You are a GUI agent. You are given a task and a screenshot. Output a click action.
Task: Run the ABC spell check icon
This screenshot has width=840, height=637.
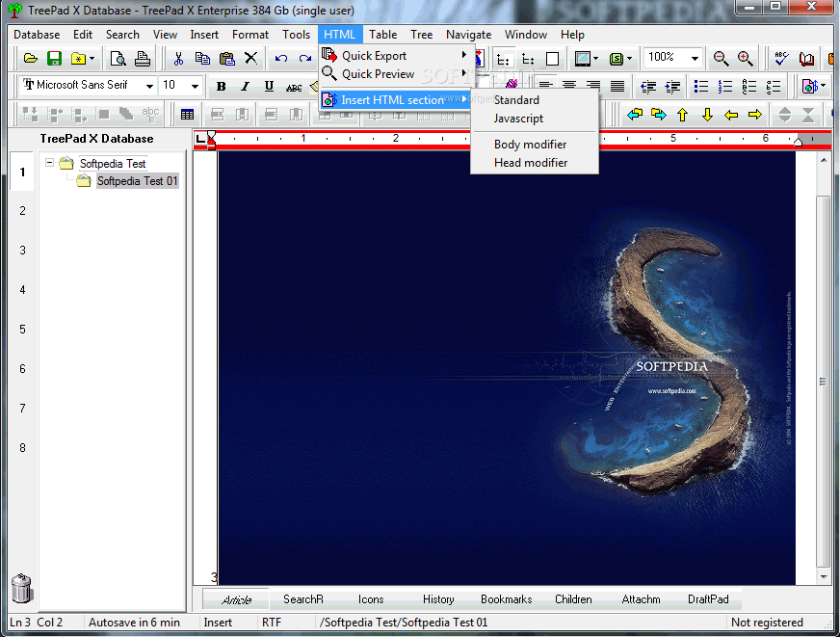[781, 58]
